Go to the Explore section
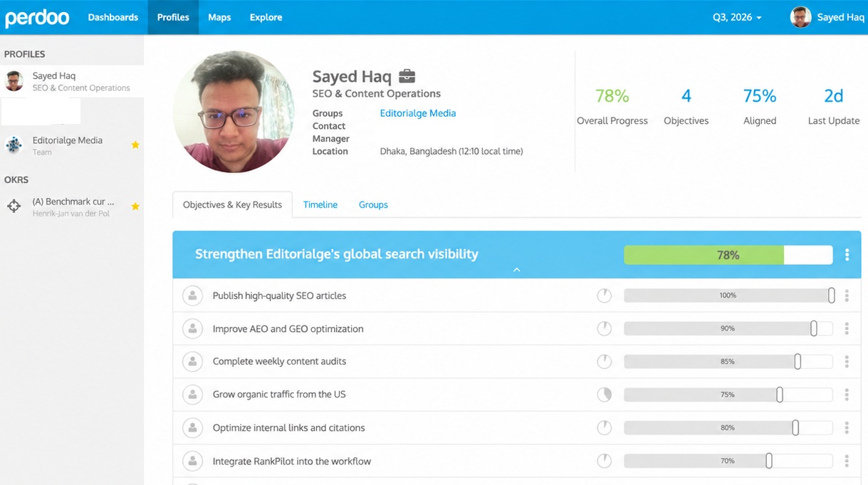This screenshot has height=485, width=868. tap(266, 17)
